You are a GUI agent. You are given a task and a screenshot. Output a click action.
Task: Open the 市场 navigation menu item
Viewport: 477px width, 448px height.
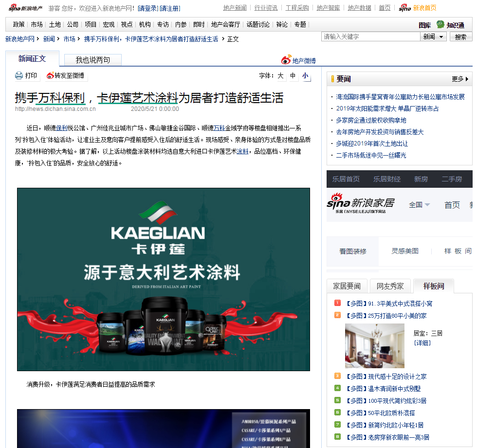click(x=37, y=24)
